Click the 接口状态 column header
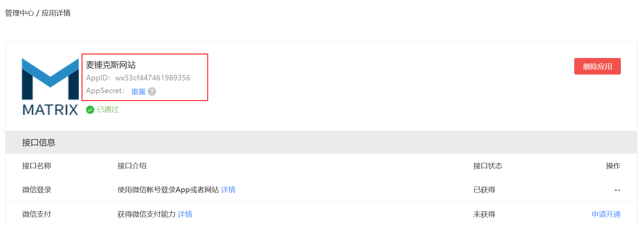 (x=488, y=166)
